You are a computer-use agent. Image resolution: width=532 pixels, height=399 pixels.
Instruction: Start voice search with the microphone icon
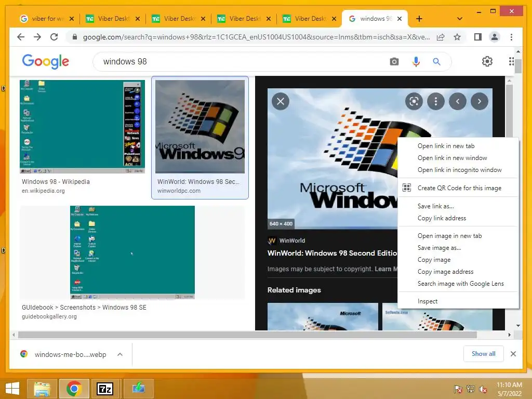click(x=416, y=61)
